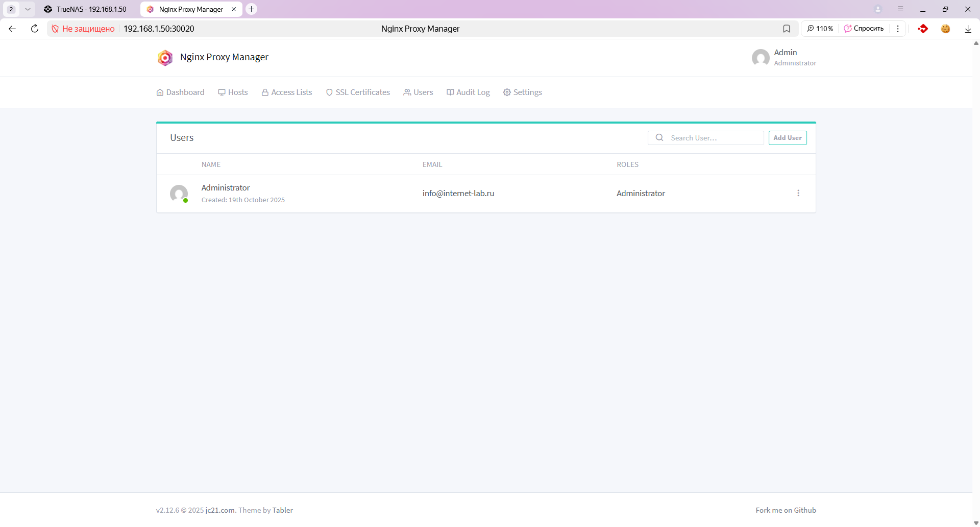Open the Audit Log page
This screenshot has width=980, height=527.
click(468, 92)
